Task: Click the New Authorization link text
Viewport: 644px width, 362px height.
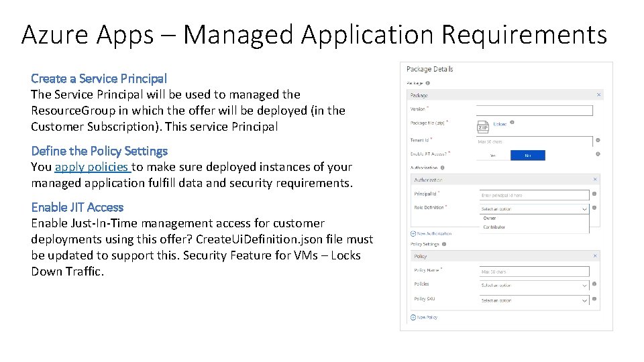Action: 434,233
